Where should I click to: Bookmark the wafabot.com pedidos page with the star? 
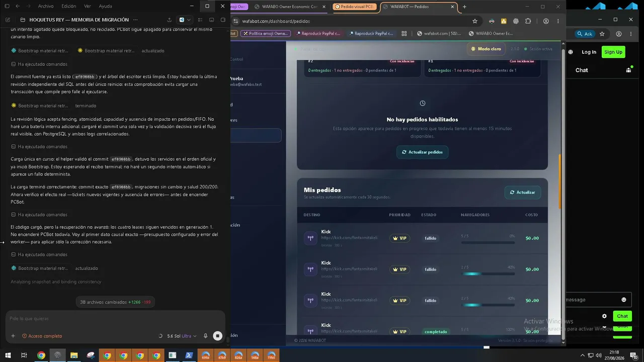[x=474, y=21]
